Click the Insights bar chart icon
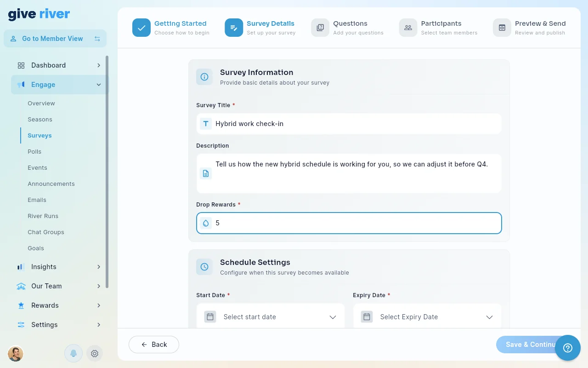The width and height of the screenshot is (588, 368). 21,267
